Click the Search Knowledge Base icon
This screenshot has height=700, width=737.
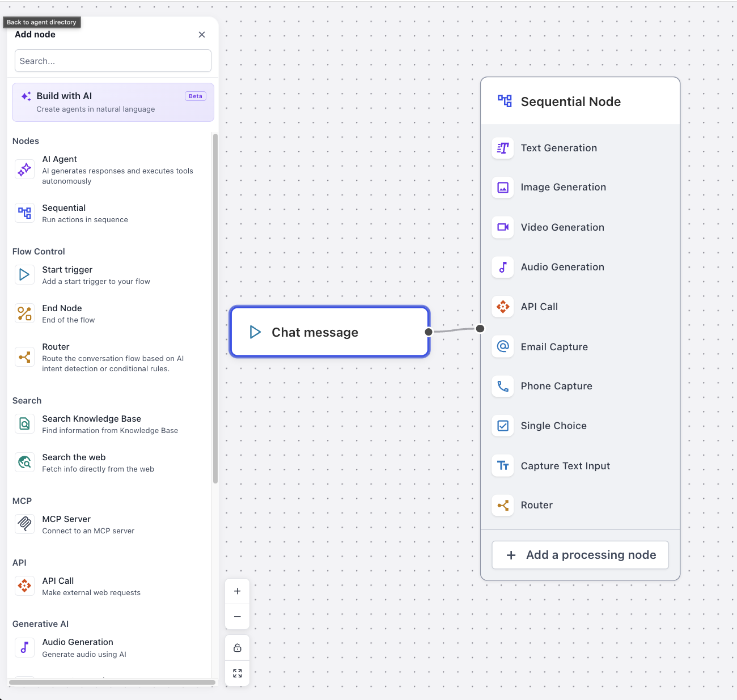pyautogui.click(x=24, y=424)
